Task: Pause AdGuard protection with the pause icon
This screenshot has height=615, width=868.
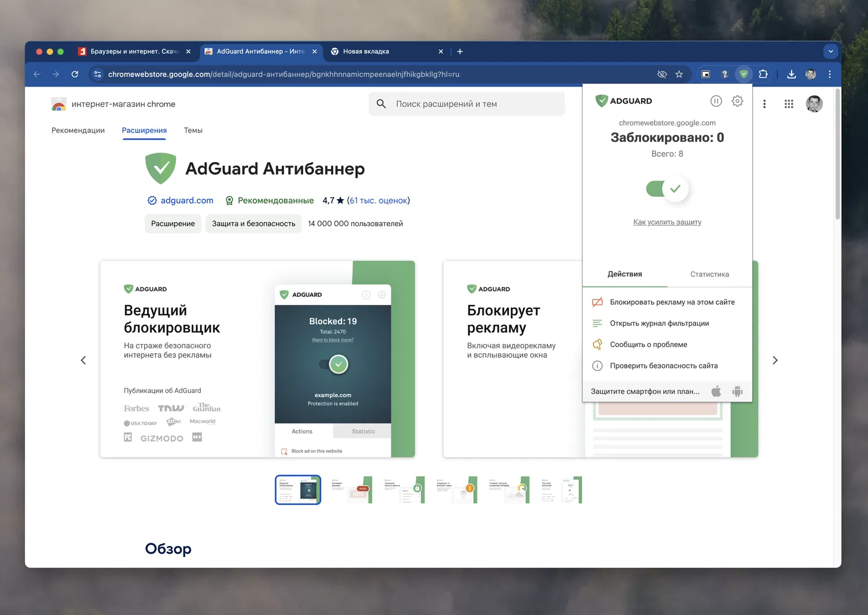Action: [x=716, y=101]
